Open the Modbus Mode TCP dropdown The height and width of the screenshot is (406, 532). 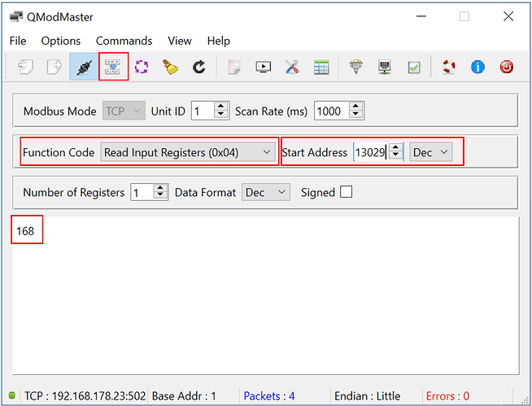[x=124, y=111]
